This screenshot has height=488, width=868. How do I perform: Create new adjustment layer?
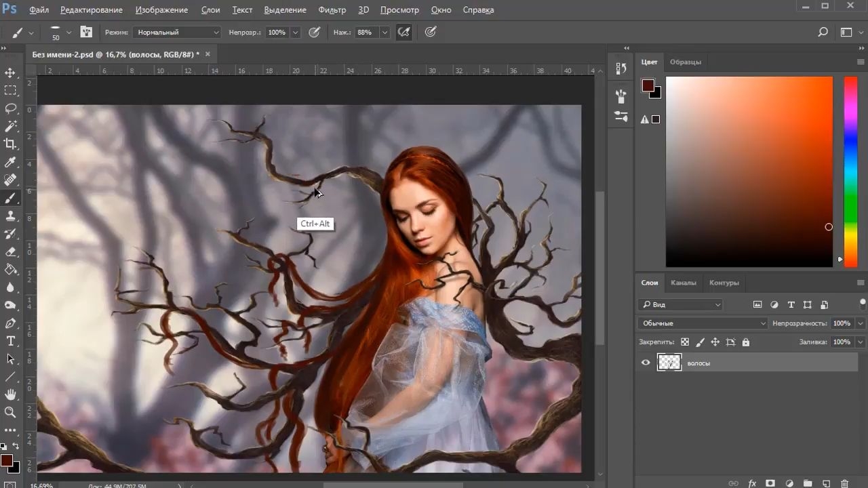789,483
